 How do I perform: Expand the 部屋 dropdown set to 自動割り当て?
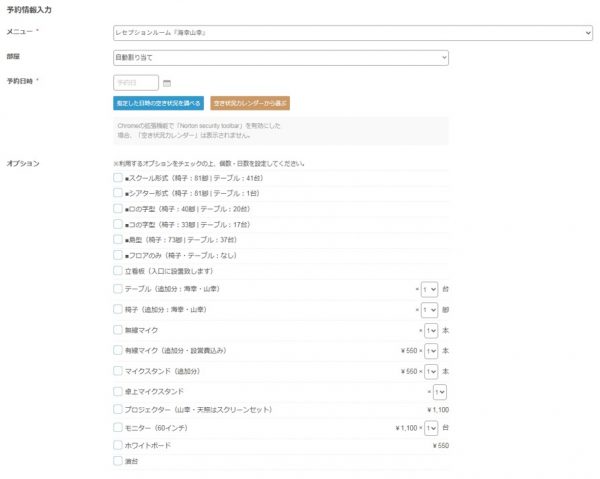[x=281, y=58]
